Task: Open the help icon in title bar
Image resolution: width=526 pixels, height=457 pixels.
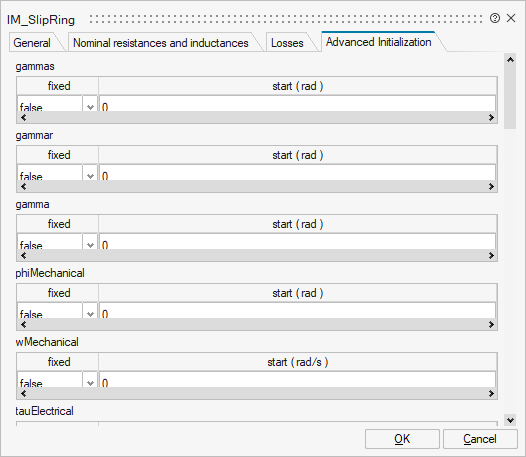Action: (x=495, y=18)
